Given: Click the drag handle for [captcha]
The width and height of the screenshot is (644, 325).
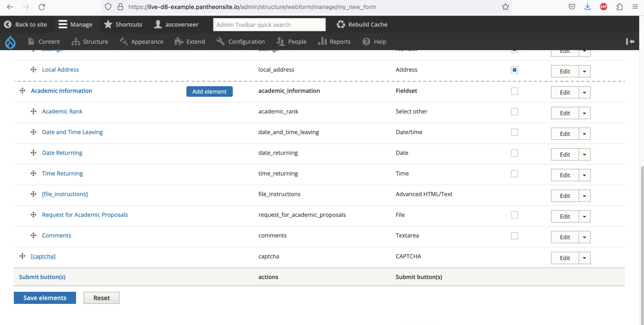Looking at the screenshot, I should coord(22,256).
